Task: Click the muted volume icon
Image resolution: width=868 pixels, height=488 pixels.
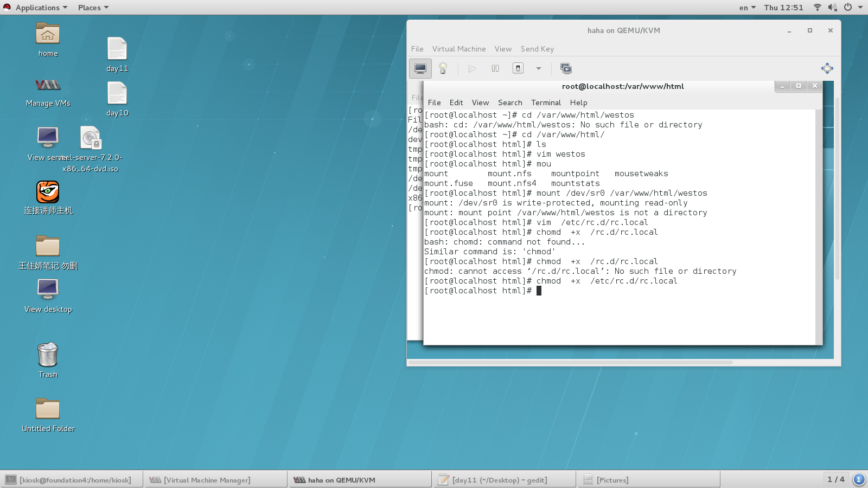Action: point(833,8)
